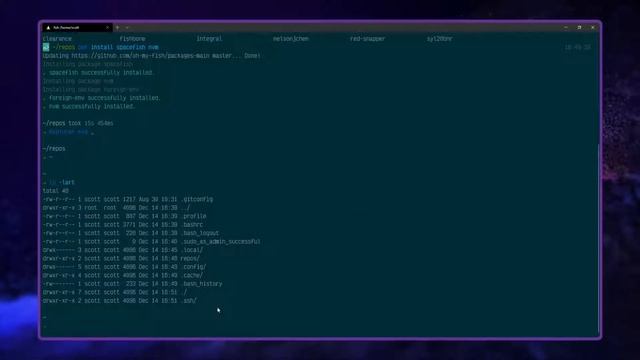Click the '.config/' directory name
The width and height of the screenshot is (640, 360).
(x=193, y=267)
